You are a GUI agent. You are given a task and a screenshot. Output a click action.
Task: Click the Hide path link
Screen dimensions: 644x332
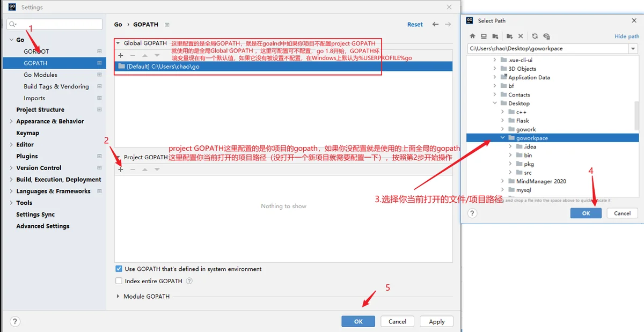627,36
